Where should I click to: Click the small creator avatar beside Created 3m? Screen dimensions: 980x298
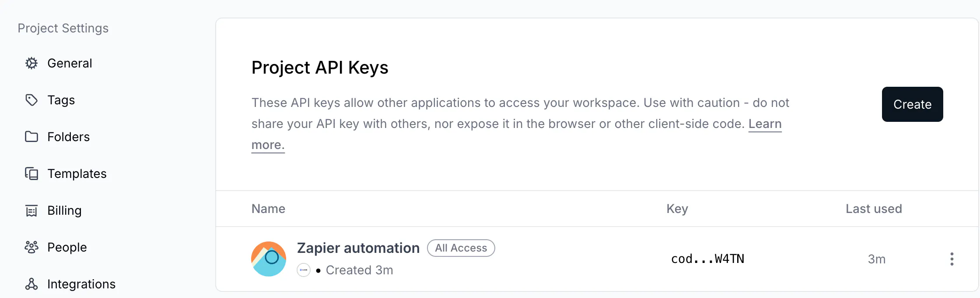304,270
